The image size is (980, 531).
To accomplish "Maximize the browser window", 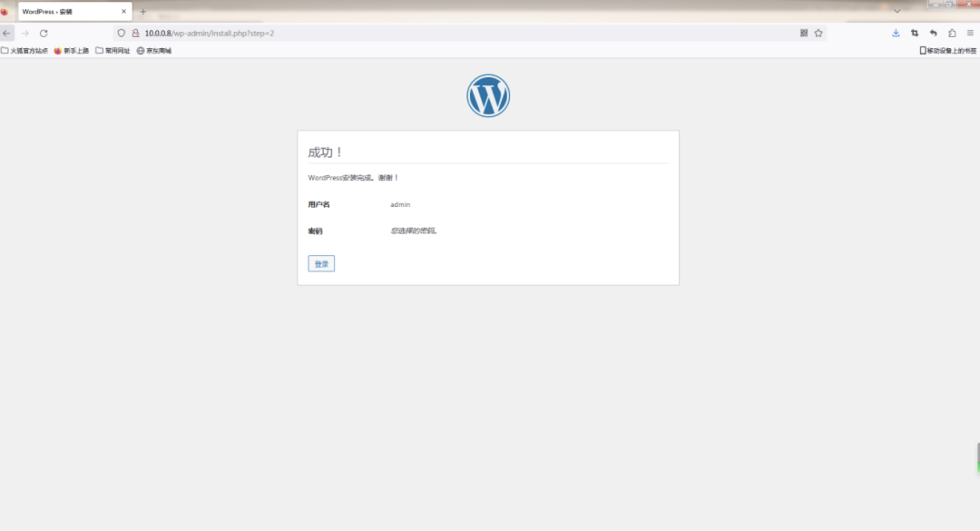I will [949, 4].
